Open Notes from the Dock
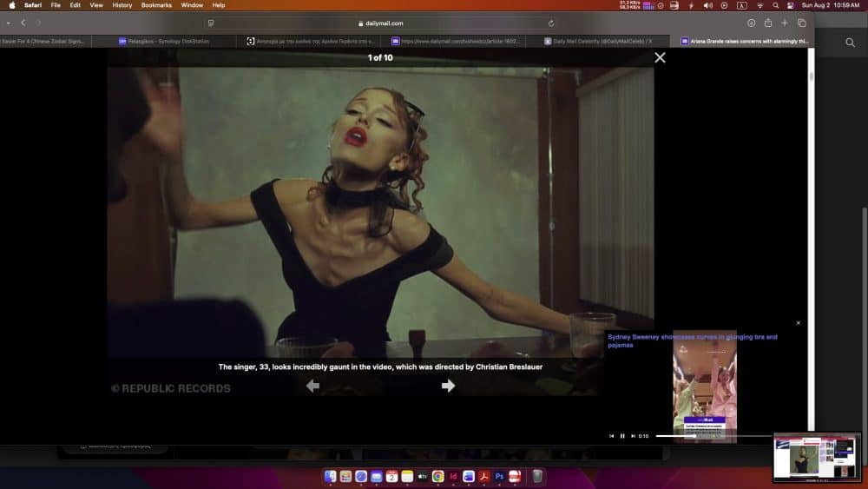The height and width of the screenshot is (489, 868). (x=407, y=476)
